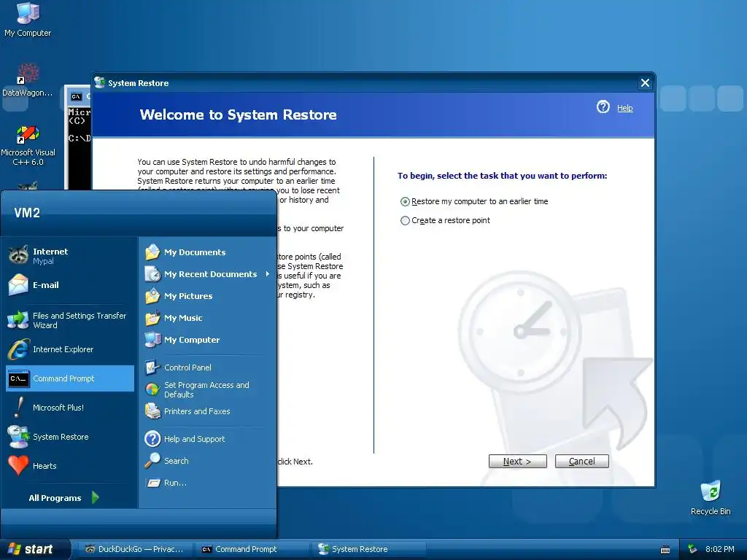Open My Documents folder icon
747x560 pixels.
click(x=152, y=252)
